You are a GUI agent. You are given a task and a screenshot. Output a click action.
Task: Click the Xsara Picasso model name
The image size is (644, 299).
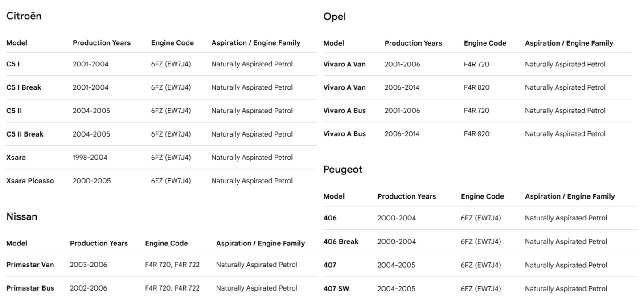[x=30, y=181]
